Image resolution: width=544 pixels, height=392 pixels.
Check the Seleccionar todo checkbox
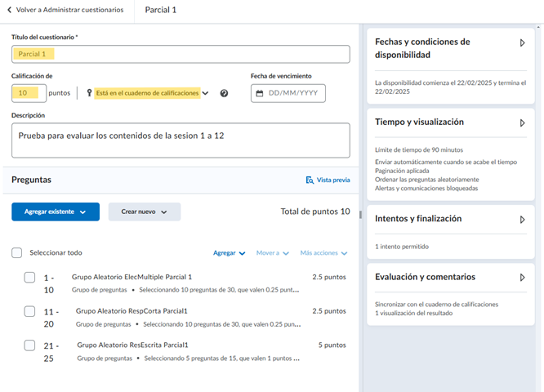(17, 253)
